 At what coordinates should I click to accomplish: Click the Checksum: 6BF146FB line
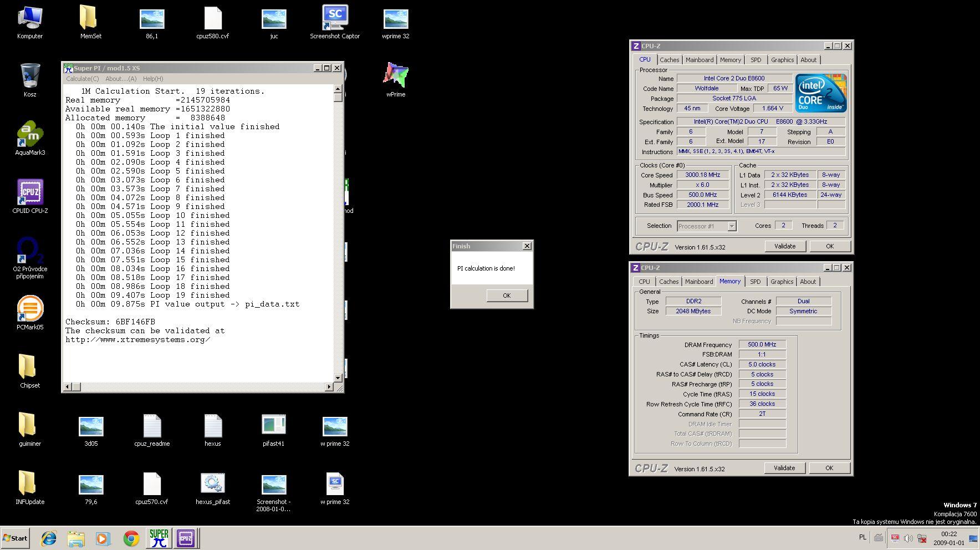pos(110,322)
